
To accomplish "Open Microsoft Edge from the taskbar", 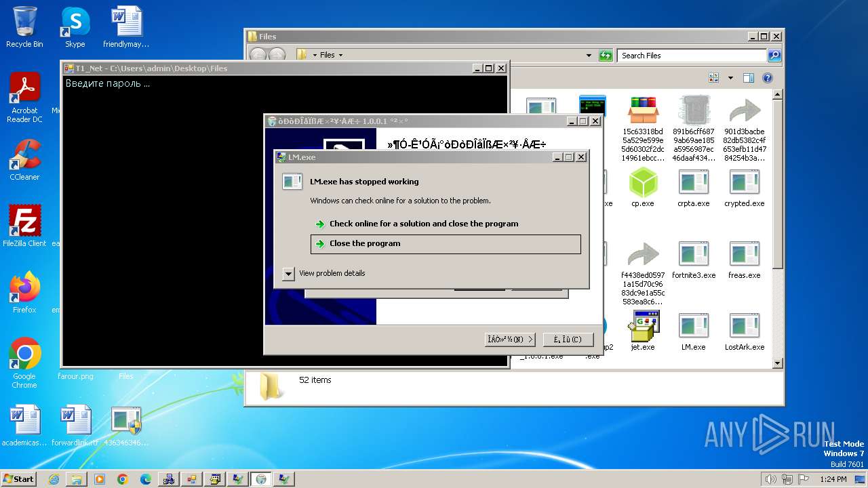I will [x=146, y=479].
